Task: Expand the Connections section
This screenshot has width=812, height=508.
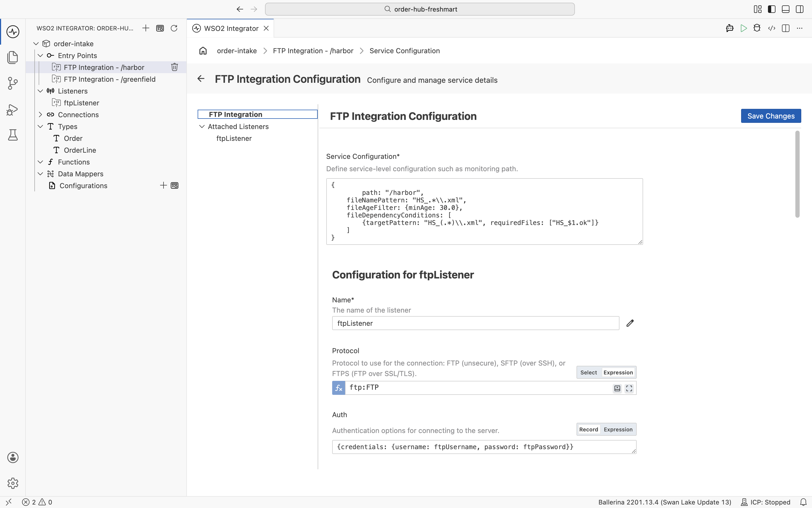Action: click(x=40, y=115)
